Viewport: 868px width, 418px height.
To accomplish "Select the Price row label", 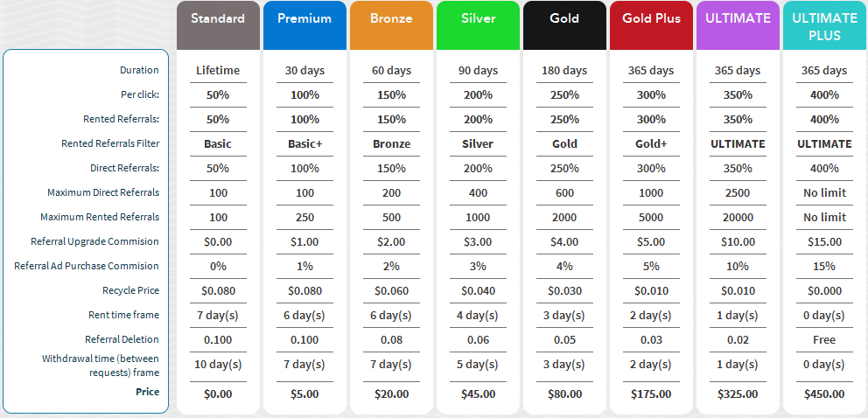I will pyautogui.click(x=148, y=392).
